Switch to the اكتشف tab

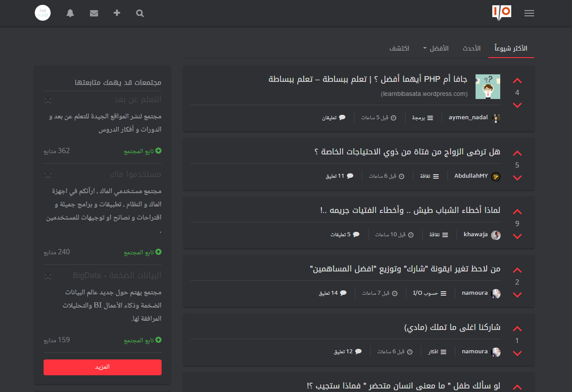[x=400, y=48]
